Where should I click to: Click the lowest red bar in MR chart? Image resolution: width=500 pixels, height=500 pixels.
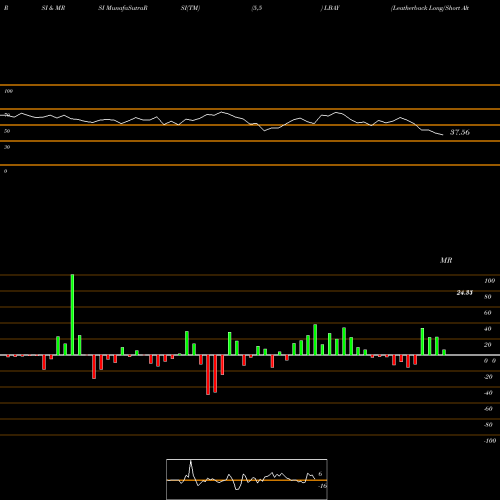(208, 375)
